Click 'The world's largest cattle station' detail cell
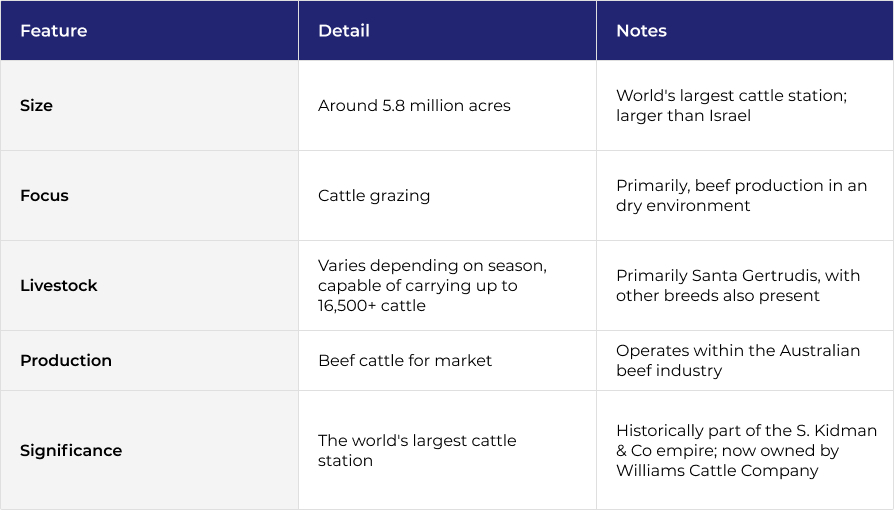The image size is (894, 510). (x=417, y=451)
